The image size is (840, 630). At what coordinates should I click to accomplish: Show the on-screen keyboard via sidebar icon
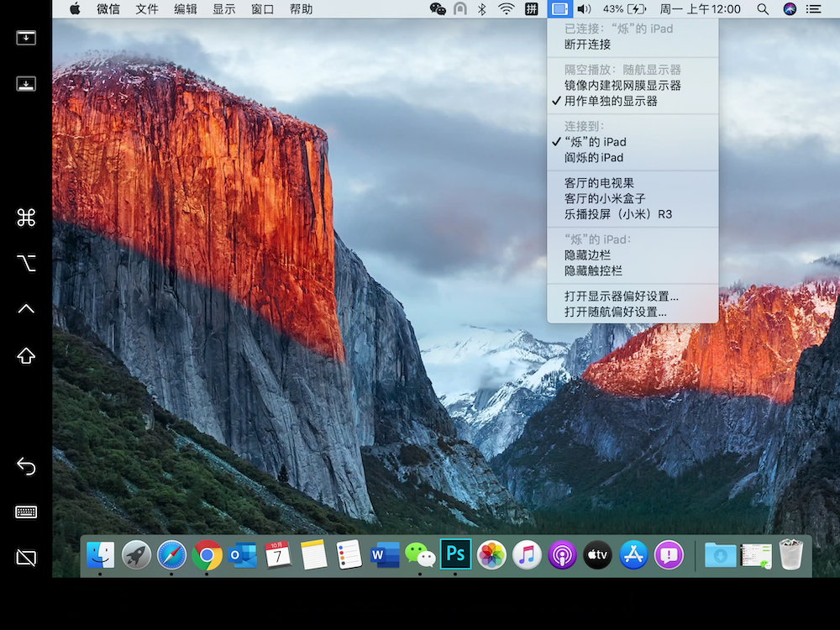[x=25, y=512]
